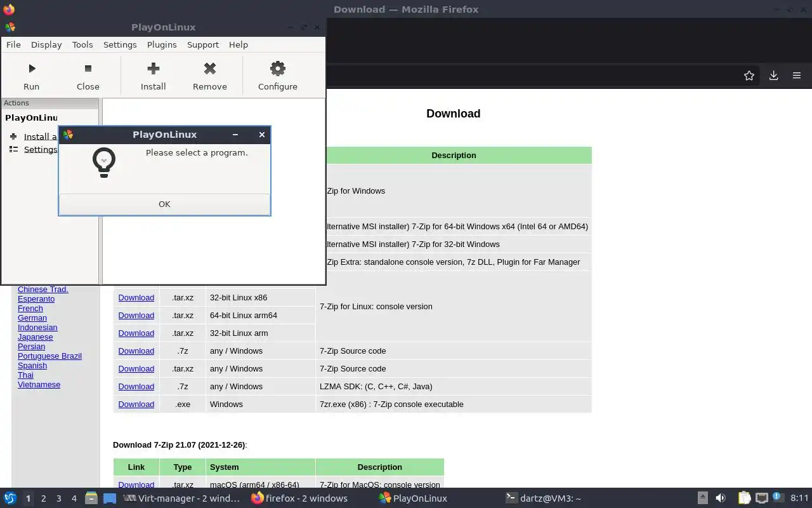Click Download link for LZMA SDK row
Image resolution: width=812 pixels, height=508 pixels.
pos(136,386)
